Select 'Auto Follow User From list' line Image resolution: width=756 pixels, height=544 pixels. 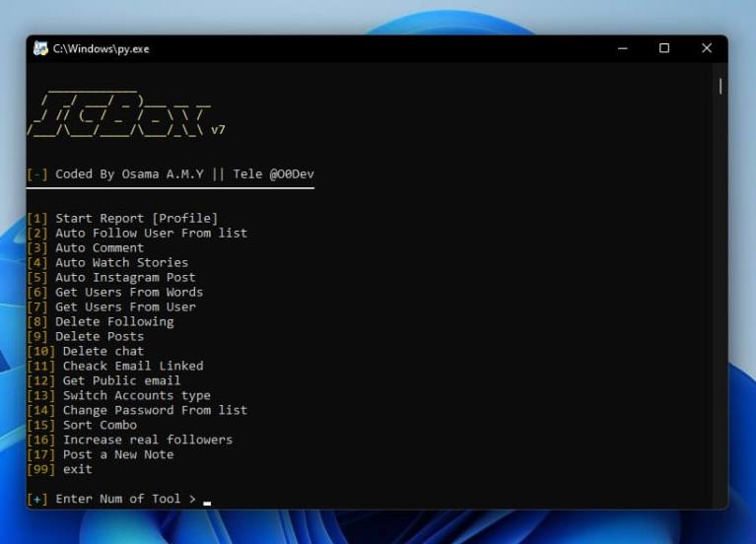coord(137,233)
